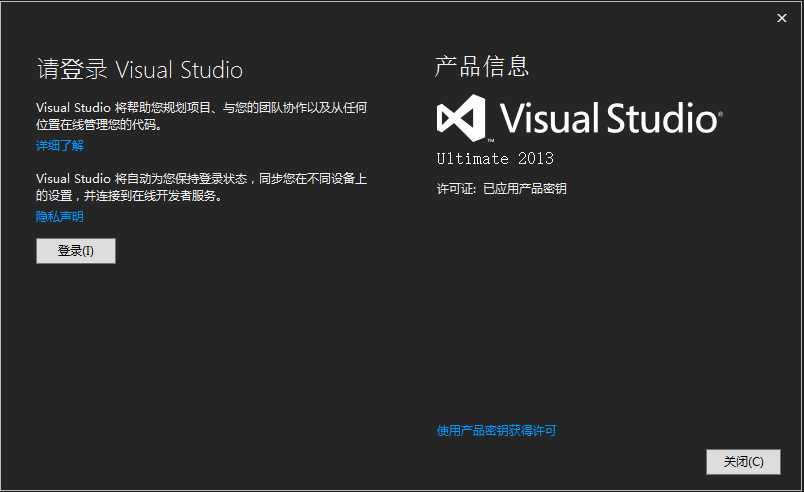This screenshot has width=804, height=492.
Task: Click the Visual Studio wordmark text
Action: click(x=611, y=118)
